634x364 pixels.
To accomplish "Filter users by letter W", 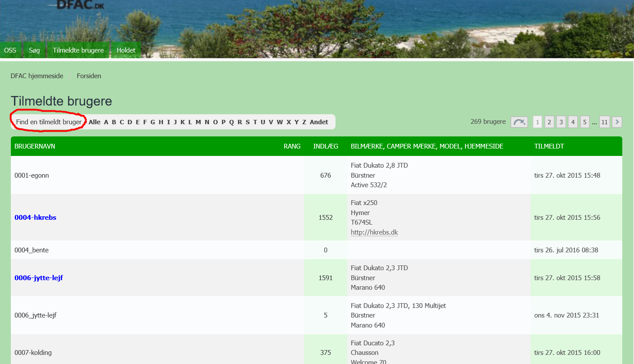I will [279, 122].
